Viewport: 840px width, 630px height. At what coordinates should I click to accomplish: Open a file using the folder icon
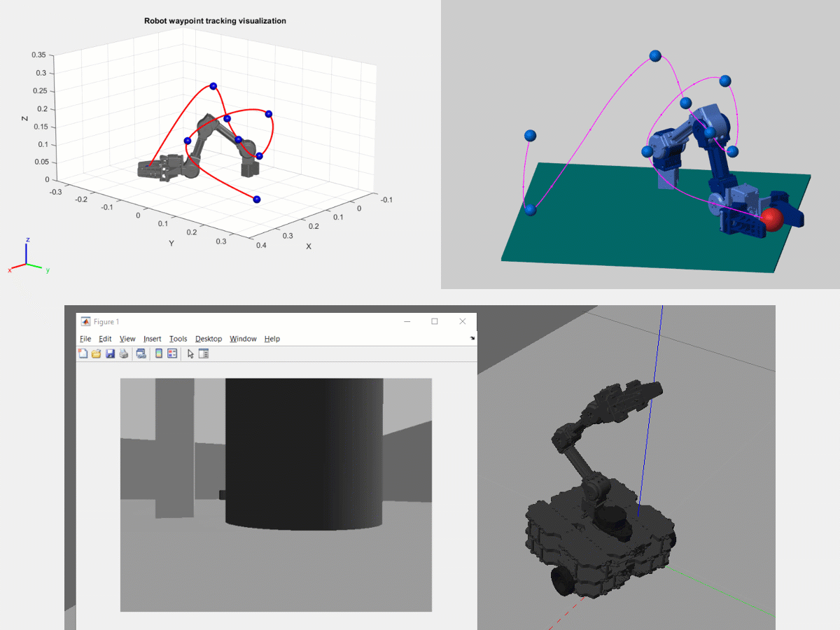[97, 354]
